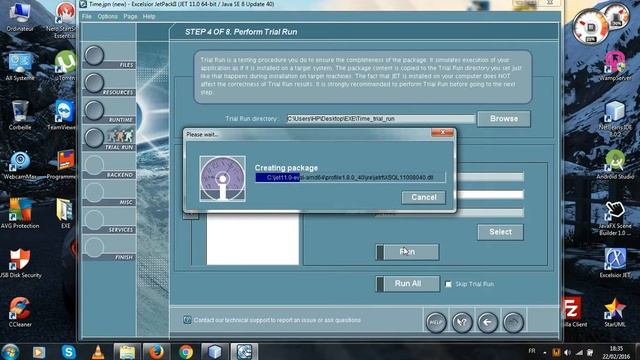Click the FR language indicator in tray

point(532,351)
